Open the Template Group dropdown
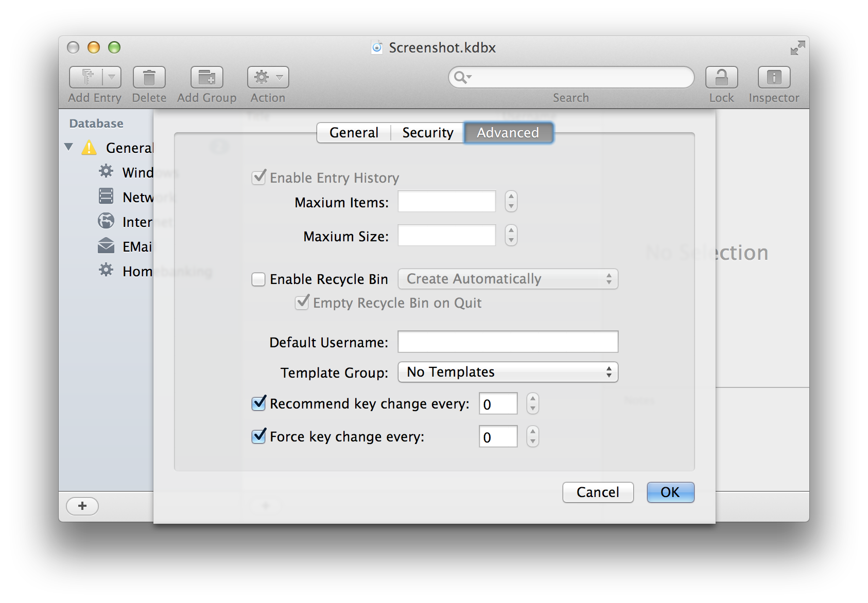868x603 pixels. point(508,372)
